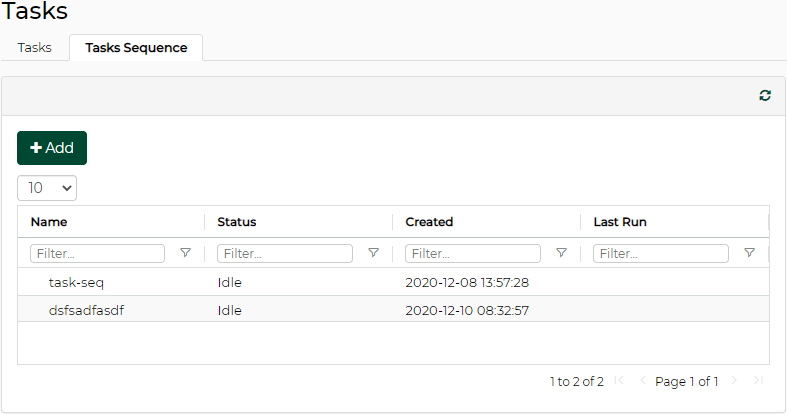Screen dimensions: 787x414
Task: Click the Last Run filter text box
Action: point(661,253)
